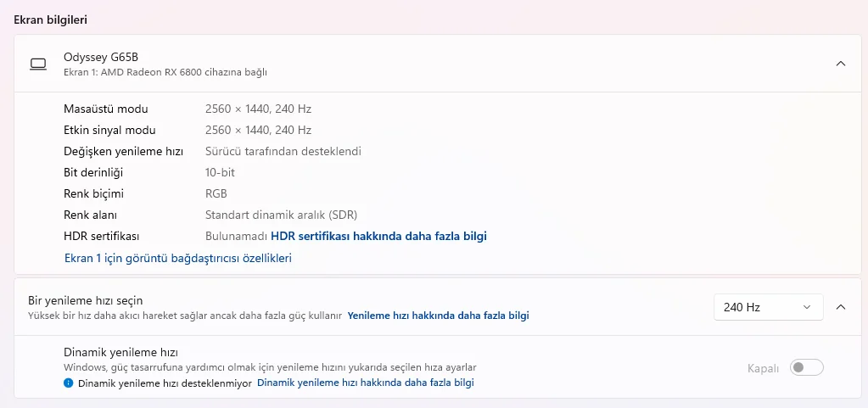Click the HDR sertifikası label

point(101,237)
